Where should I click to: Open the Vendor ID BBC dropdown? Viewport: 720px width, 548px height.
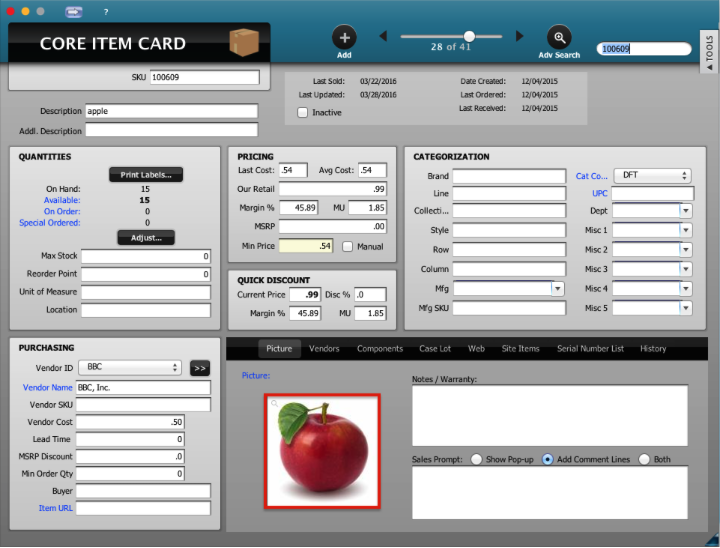pyautogui.click(x=130, y=367)
